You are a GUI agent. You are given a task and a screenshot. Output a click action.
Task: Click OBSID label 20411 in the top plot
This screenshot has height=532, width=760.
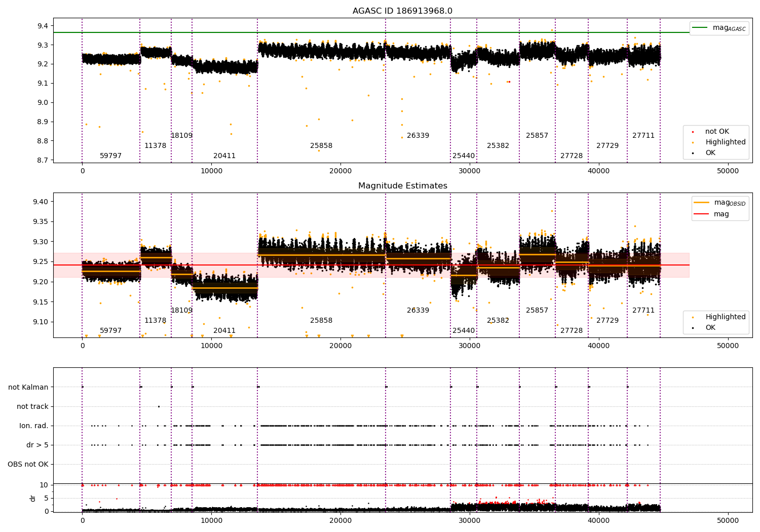pyautogui.click(x=224, y=156)
